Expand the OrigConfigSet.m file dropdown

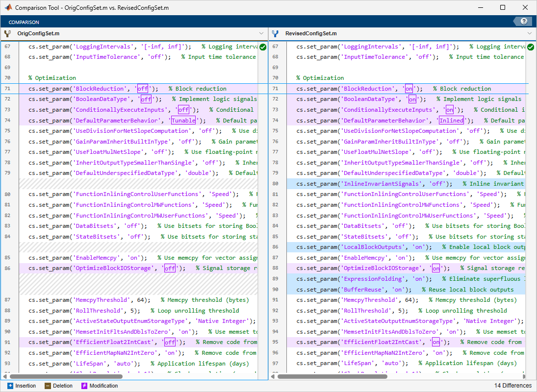point(261,33)
